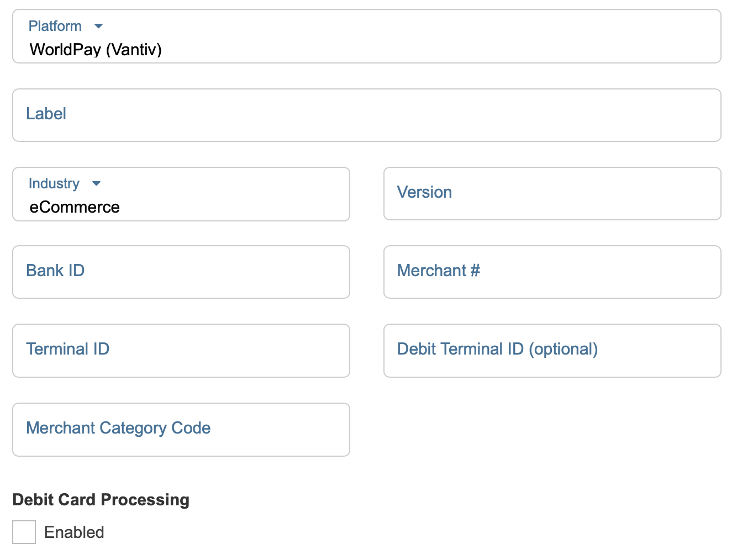Focus the Label input field
Viewport: 737px width, 560px height.
(x=367, y=115)
